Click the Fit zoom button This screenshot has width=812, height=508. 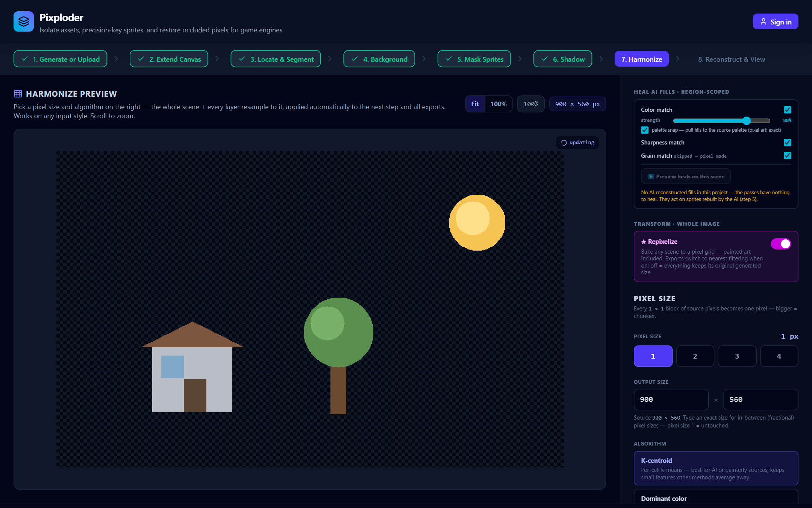click(475, 104)
